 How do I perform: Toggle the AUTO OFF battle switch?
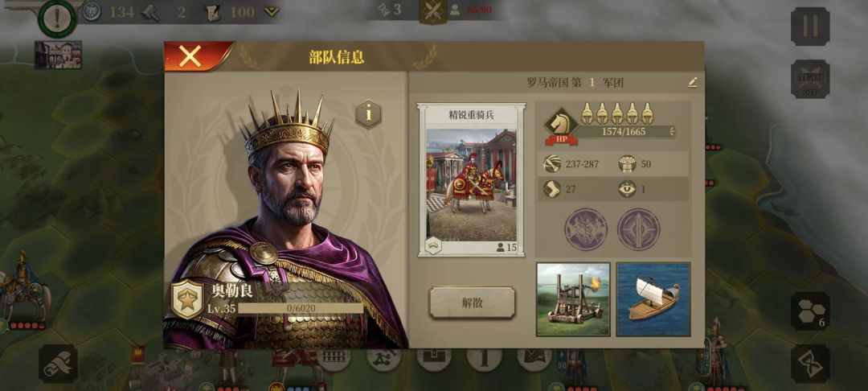(810, 79)
